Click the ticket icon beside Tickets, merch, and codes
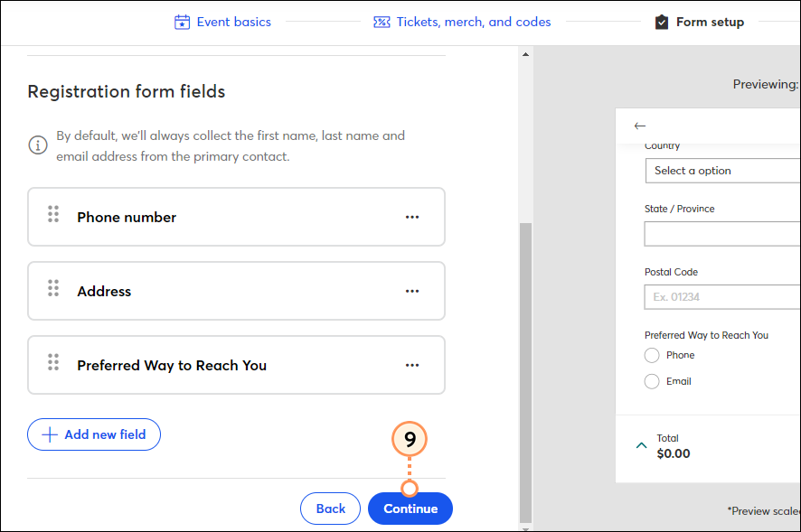This screenshot has width=801, height=532. [382, 21]
